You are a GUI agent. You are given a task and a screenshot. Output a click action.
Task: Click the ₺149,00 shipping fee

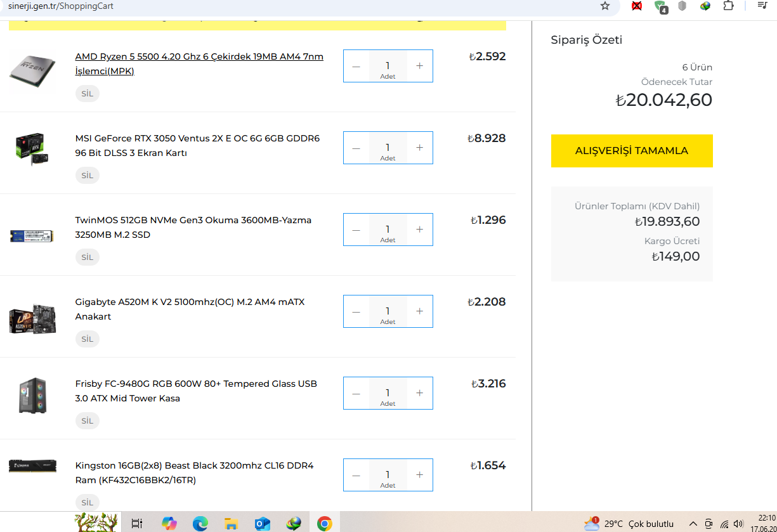(x=676, y=257)
